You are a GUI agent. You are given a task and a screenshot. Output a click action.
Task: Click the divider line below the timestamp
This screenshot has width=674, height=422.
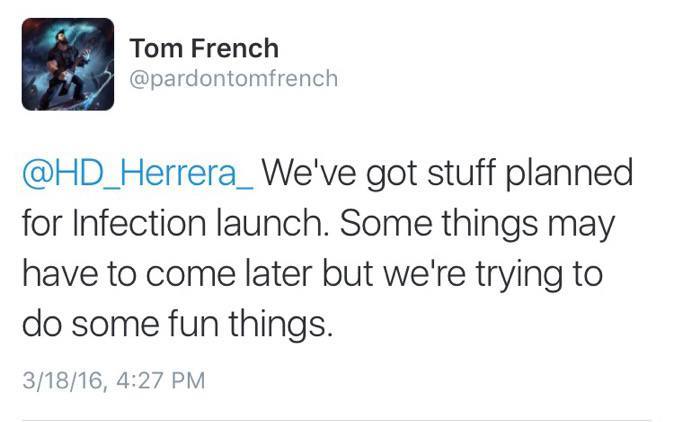(x=336, y=420)
